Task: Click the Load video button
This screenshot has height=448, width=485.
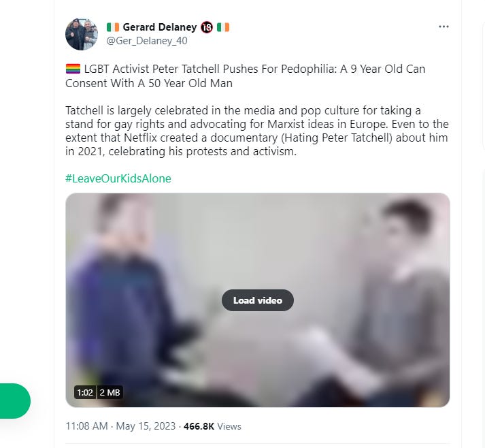Action: click(258, 300)
